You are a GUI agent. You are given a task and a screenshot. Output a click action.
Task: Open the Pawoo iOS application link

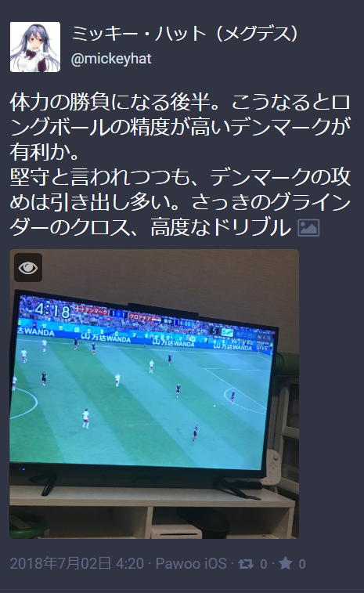(x=191, y=563)
